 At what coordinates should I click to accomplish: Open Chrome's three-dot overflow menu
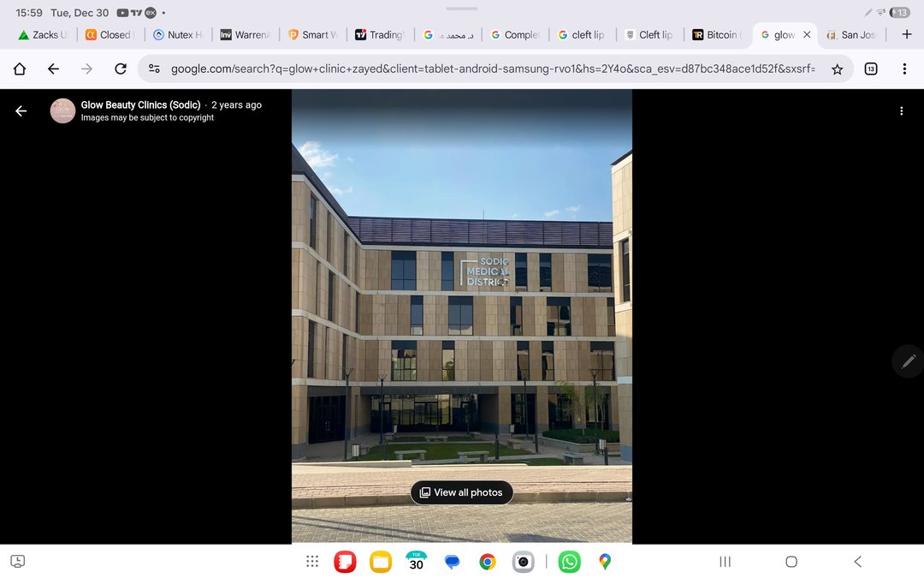point(904,69)
